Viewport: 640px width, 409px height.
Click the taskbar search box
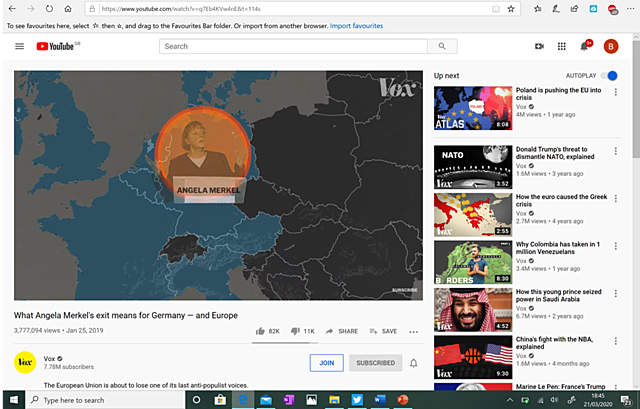pos(106,400)
